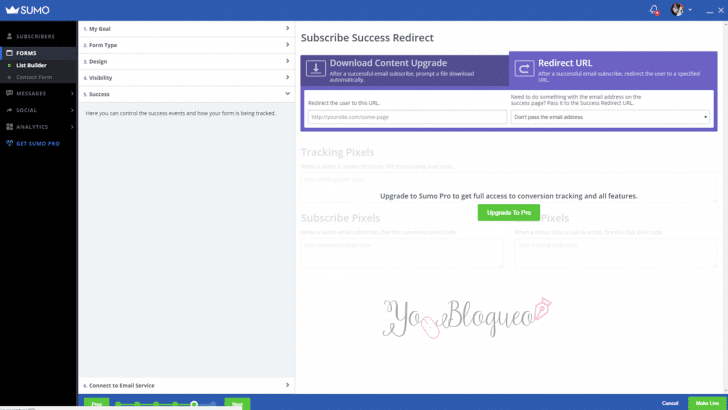Expand the Social sidebar section
The height and width of the screenshot is (410, 728).
(38, 110)
